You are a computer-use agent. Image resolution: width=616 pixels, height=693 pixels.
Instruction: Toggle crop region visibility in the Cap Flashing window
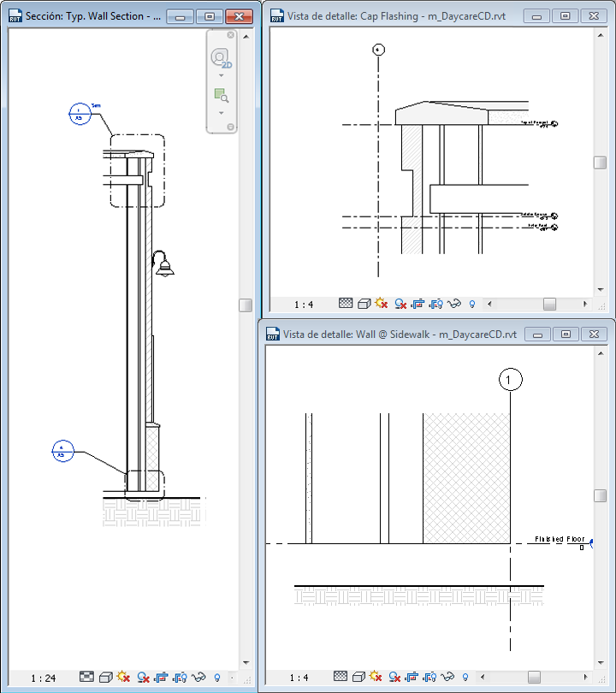(x=436, y=304)
